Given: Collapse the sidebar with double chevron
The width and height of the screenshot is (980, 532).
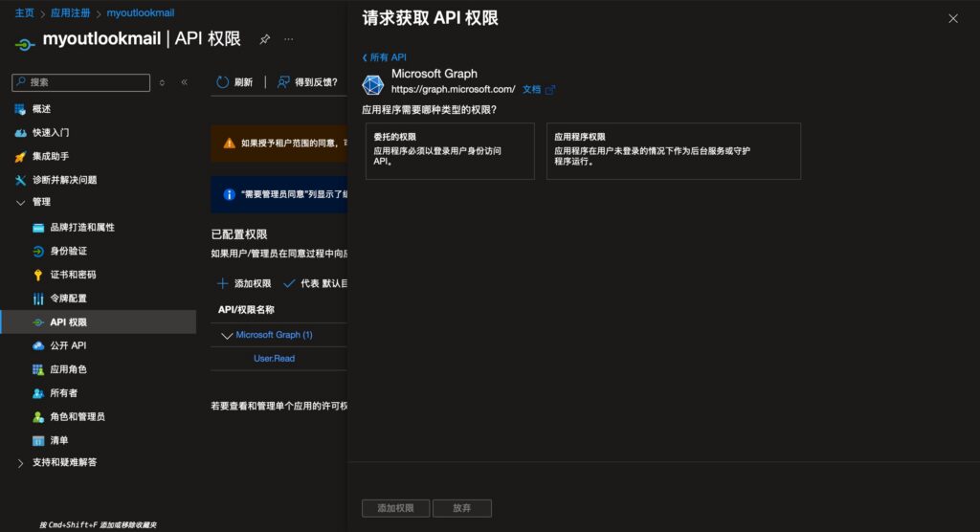Looking at the screenshot, I should (x=185, y=82).
